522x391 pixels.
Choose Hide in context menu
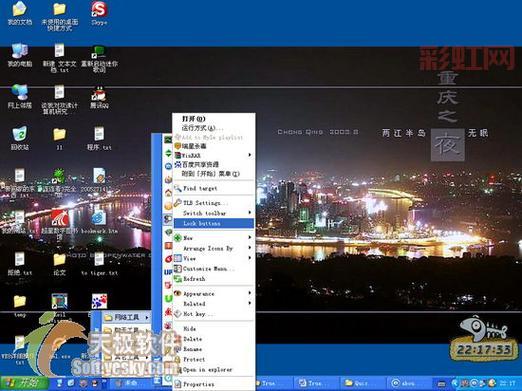pos(213,329)
